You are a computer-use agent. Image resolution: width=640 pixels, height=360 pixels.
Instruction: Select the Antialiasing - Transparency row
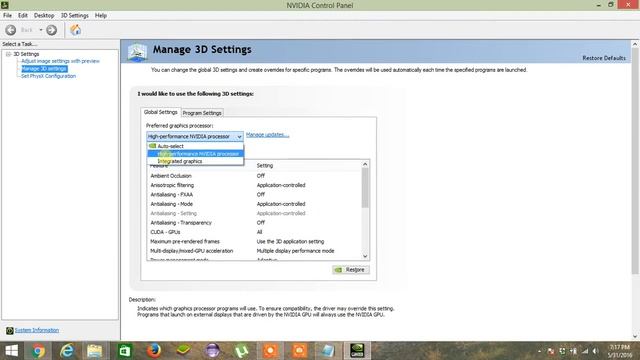point(254,223)
